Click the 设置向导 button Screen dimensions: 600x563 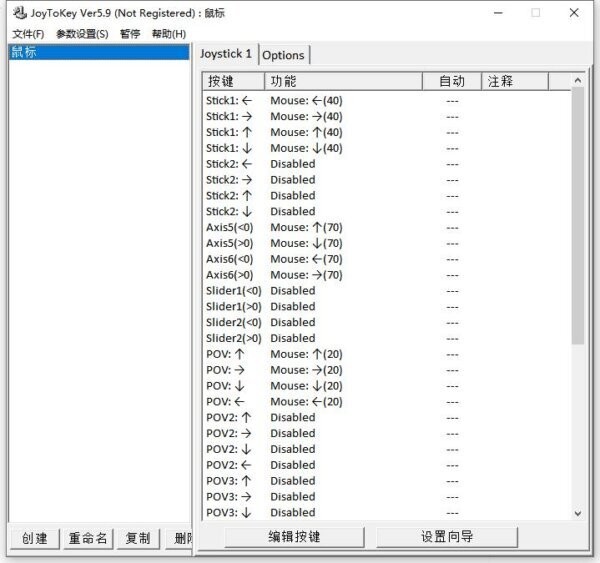447,537
